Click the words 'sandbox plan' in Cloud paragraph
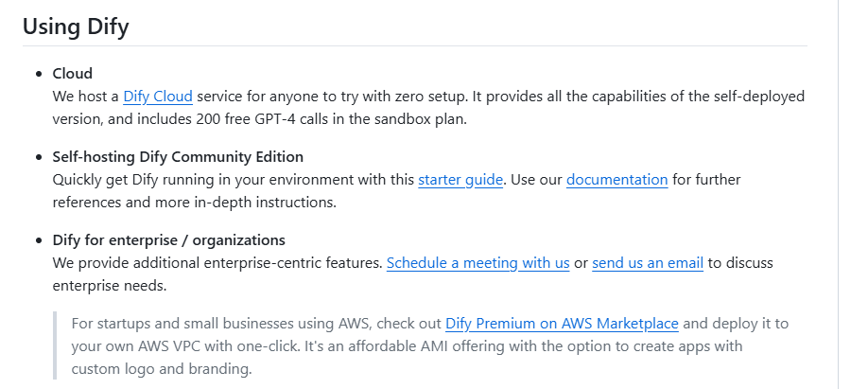The height and width of the screenshot is (389, 868). pos(423,119)
